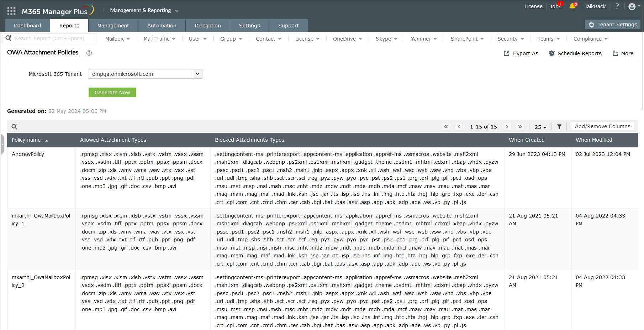Screen dimensions: 644x330
Task: Expand the Mail Traffic reports dropdown
Action: click(159, 39)
